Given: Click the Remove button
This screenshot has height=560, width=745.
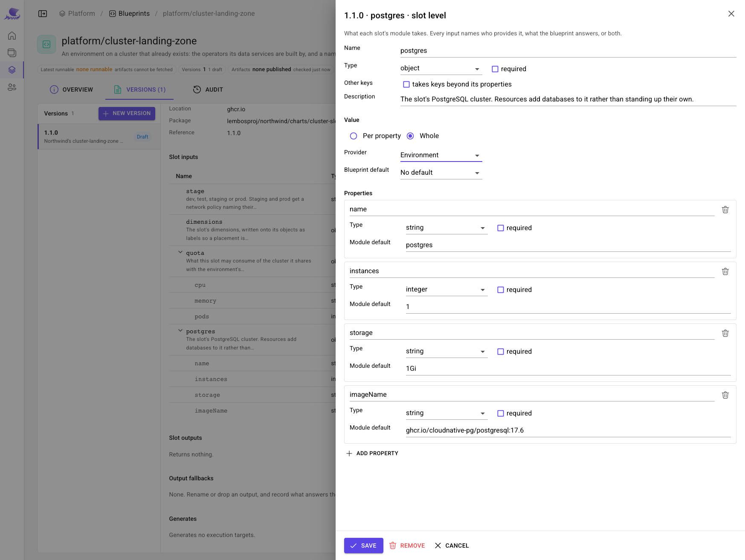Looking at the screenshot, I should click(x=407, y=546).
